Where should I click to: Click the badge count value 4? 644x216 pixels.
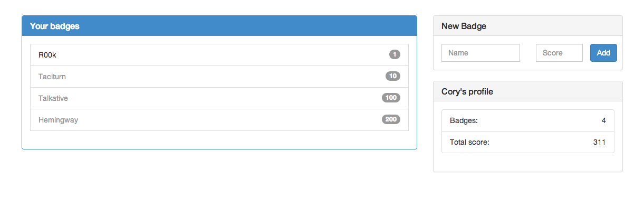[x=603, y=120]
